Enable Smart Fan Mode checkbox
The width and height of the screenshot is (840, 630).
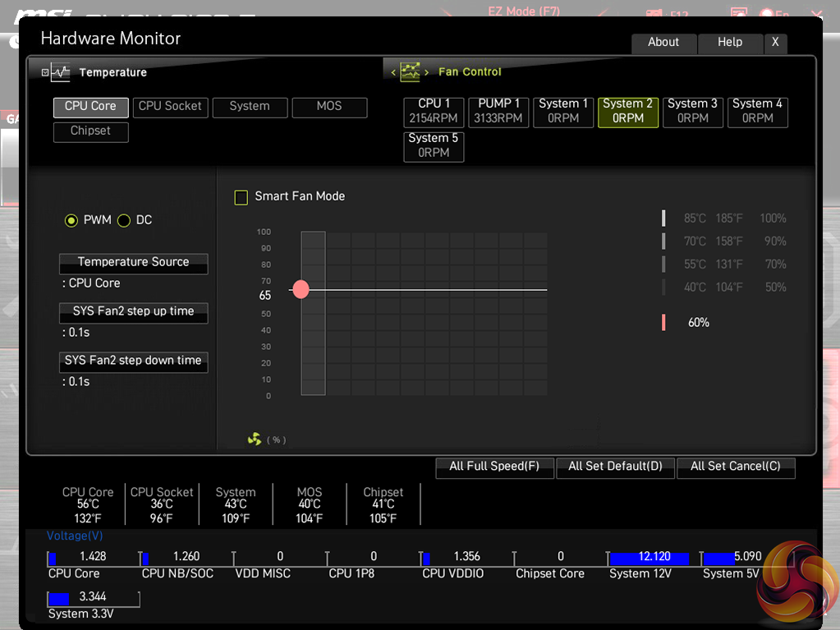[x=241, y=197]
